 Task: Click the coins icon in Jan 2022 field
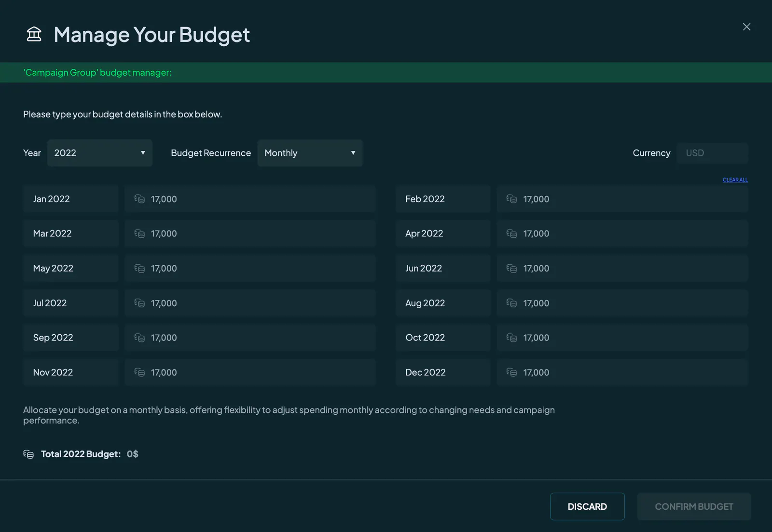(x=139, y=199)
